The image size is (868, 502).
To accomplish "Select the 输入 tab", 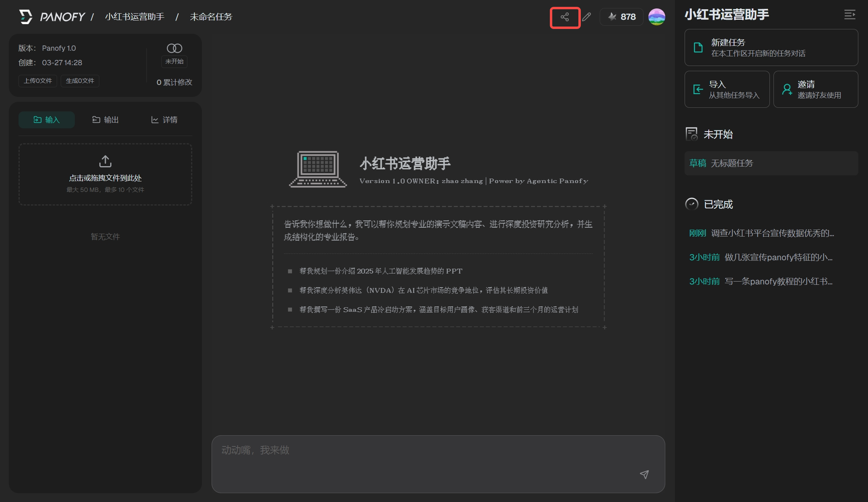I will 47,120.
